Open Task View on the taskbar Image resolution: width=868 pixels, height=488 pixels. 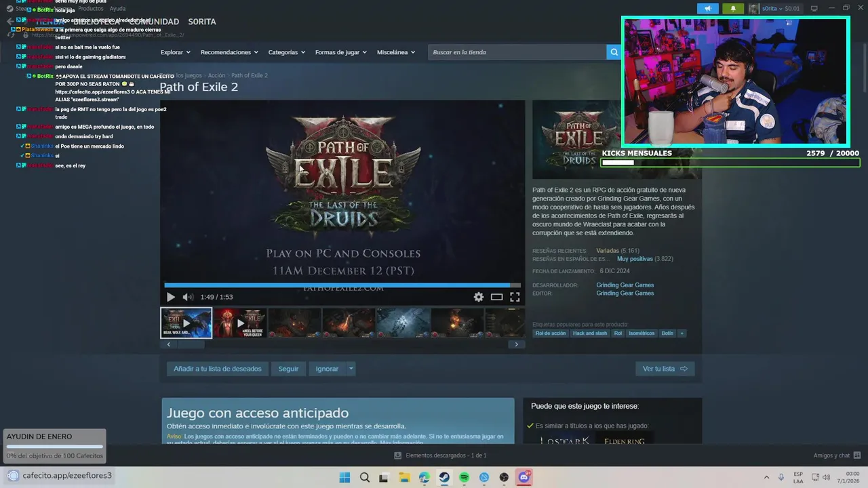(384, 477)
